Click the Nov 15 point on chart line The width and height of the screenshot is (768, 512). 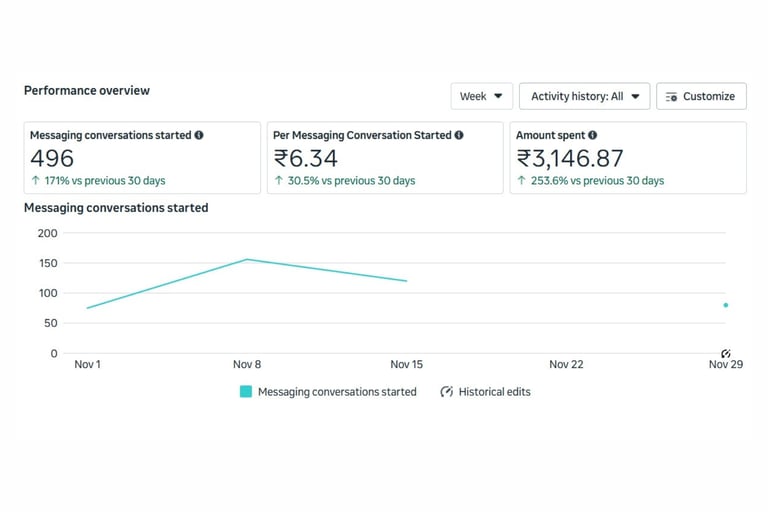(407, 281)
